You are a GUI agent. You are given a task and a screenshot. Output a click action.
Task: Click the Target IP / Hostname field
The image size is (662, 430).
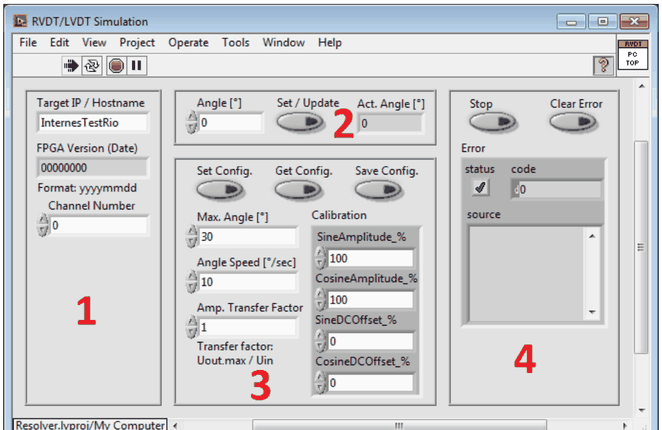click(x=93, y=123)
